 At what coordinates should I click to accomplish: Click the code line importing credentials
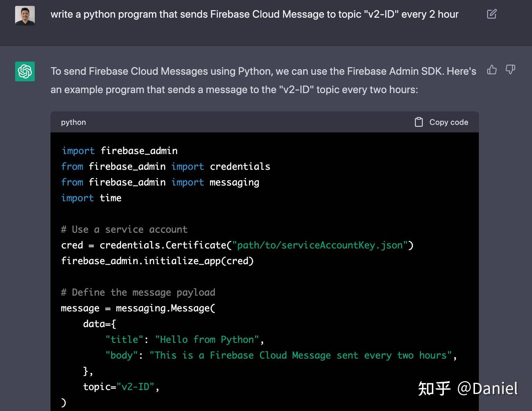(x=166, y=166)
